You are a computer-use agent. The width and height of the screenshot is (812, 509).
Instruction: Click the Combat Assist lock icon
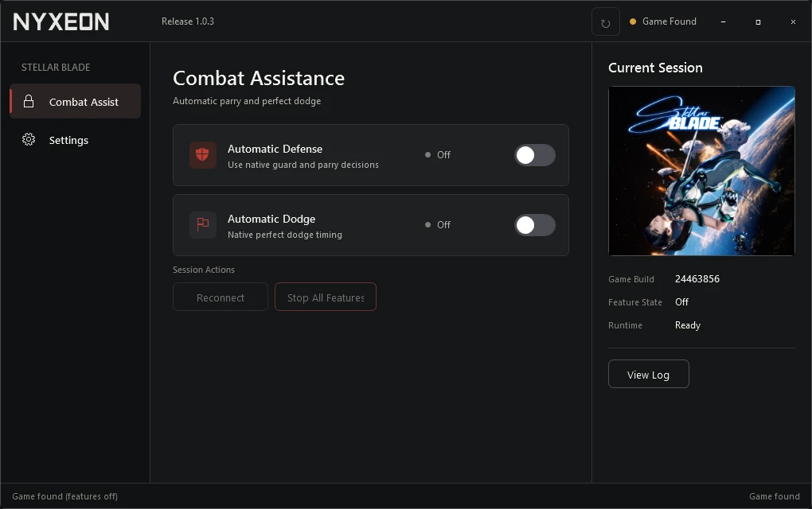[29, 101]
